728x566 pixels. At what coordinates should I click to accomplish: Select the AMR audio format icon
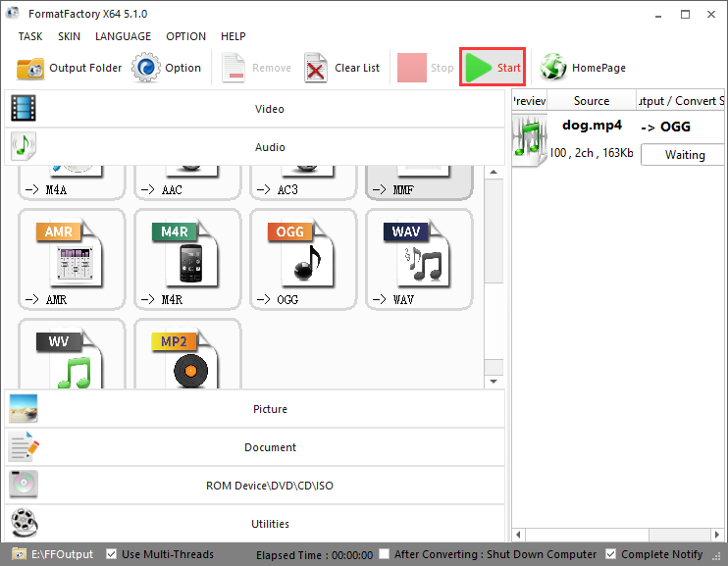click(x=72, y=259)
